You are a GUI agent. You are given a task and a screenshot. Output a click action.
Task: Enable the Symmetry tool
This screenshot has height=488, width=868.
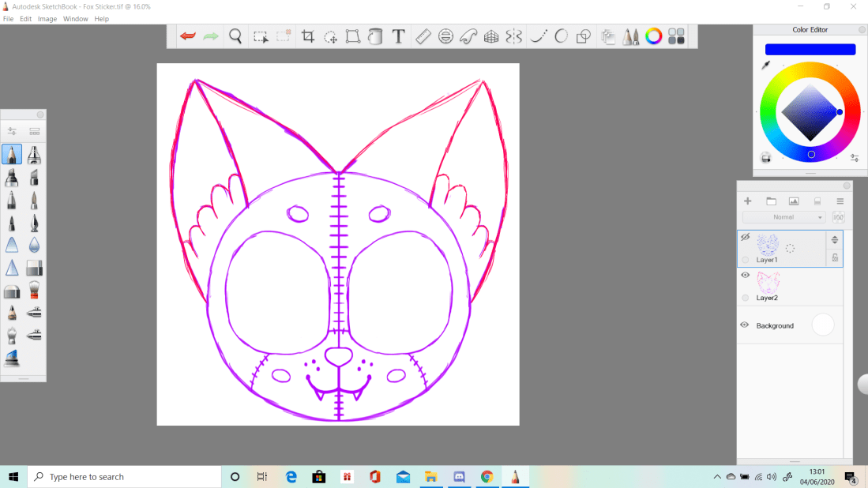click(514, 36)
